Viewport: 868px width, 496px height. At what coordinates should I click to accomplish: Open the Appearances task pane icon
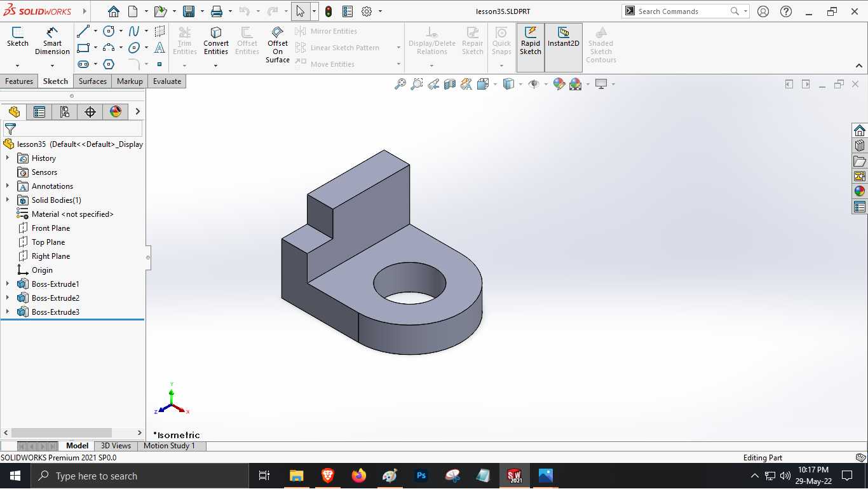tap(860, 191)
